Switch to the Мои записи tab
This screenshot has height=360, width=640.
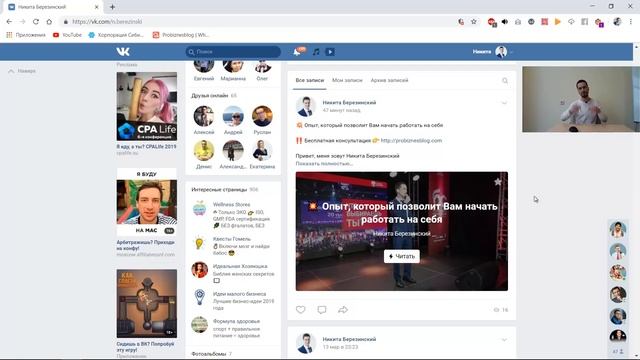pyautogui.click(x=347, y=80)
